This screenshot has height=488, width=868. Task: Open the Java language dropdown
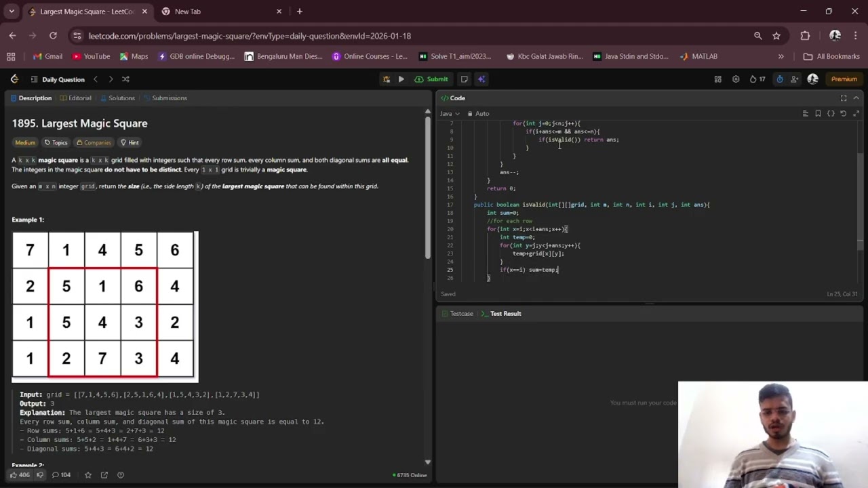pos(450,113)
